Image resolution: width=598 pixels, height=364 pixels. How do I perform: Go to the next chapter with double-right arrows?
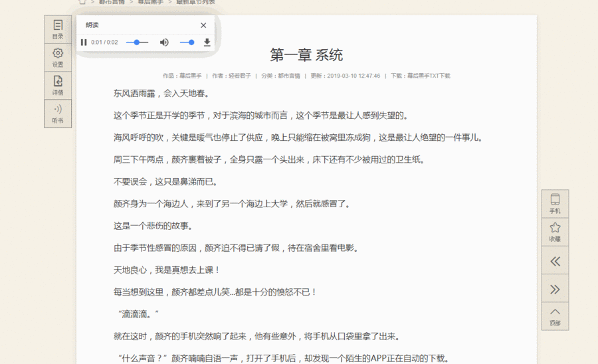point(555,290)
